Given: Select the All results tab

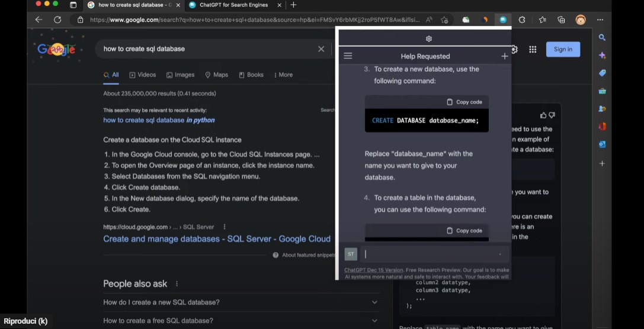Looking at the screenshot, I should click(111, 75).
